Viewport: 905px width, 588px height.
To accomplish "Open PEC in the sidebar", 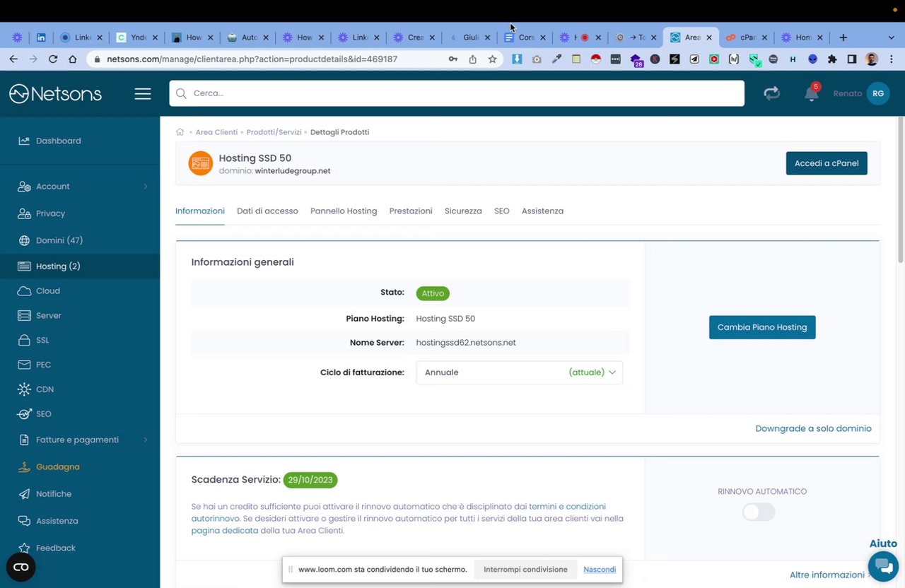I will [43, 365].
